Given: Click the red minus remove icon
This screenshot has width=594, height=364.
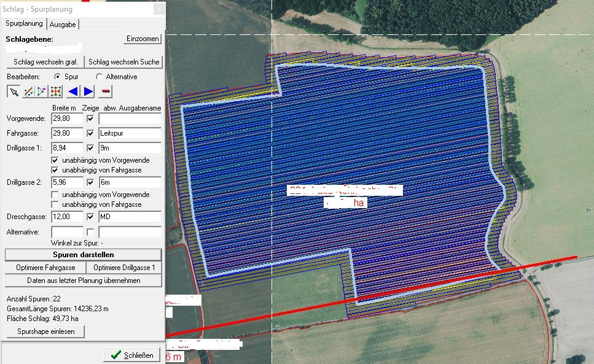Looking at the screenshot, I should click(x=106, y=91).
